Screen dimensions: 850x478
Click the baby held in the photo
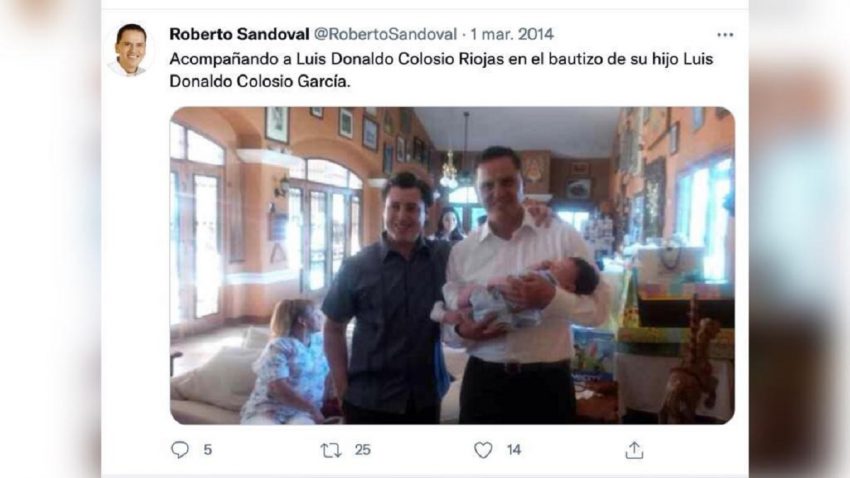click(x=515, y=295)
